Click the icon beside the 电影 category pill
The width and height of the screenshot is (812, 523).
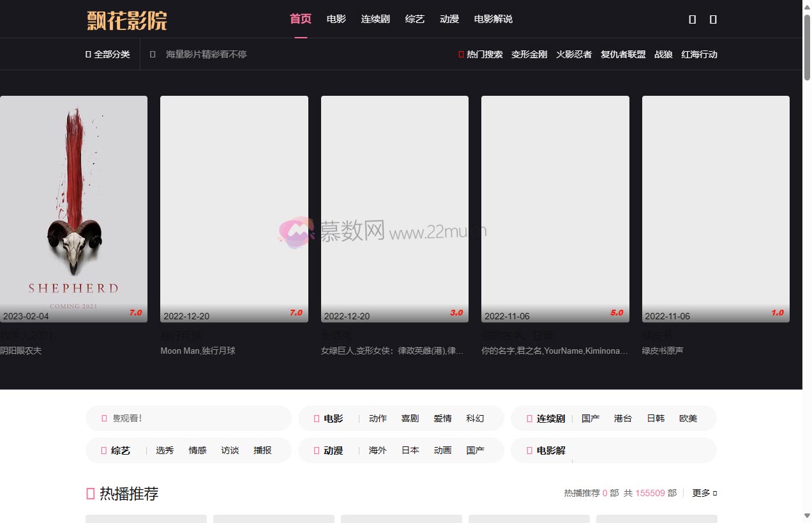tap(316, 419)
